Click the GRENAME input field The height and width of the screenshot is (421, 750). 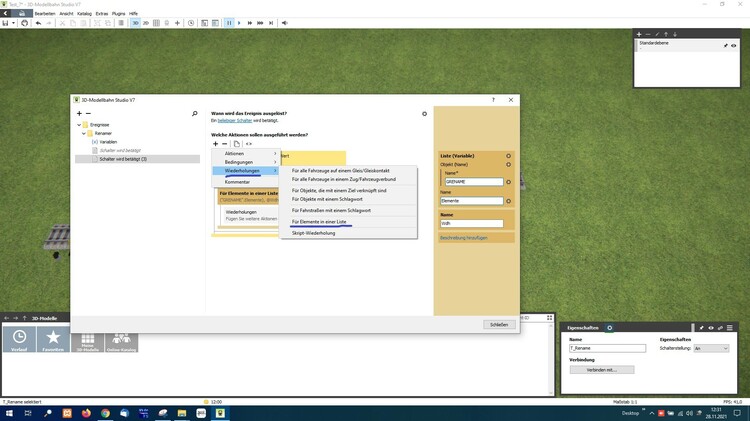(474, 182)
